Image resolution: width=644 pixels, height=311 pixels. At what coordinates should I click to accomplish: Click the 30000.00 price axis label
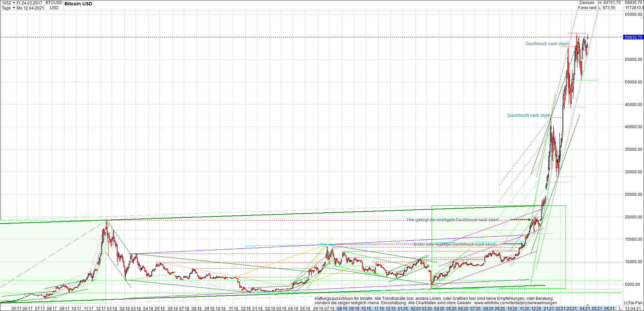click(x=634, y=172)
